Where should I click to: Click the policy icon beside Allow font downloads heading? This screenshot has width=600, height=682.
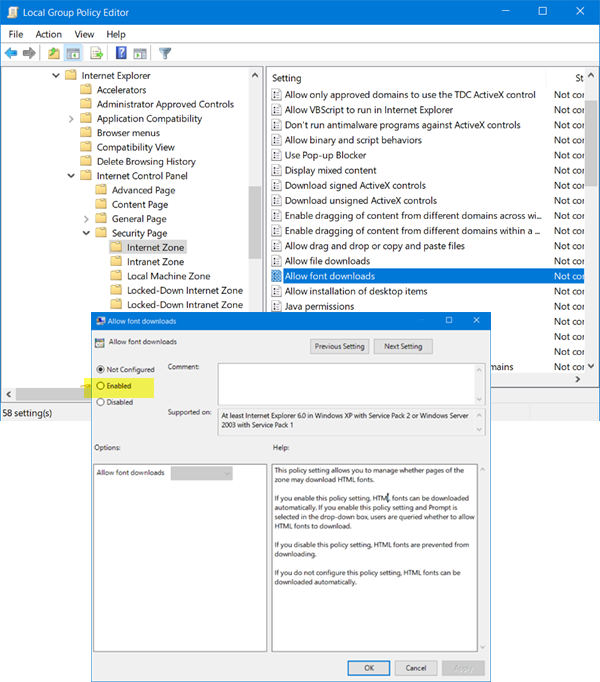coord(100,342)
